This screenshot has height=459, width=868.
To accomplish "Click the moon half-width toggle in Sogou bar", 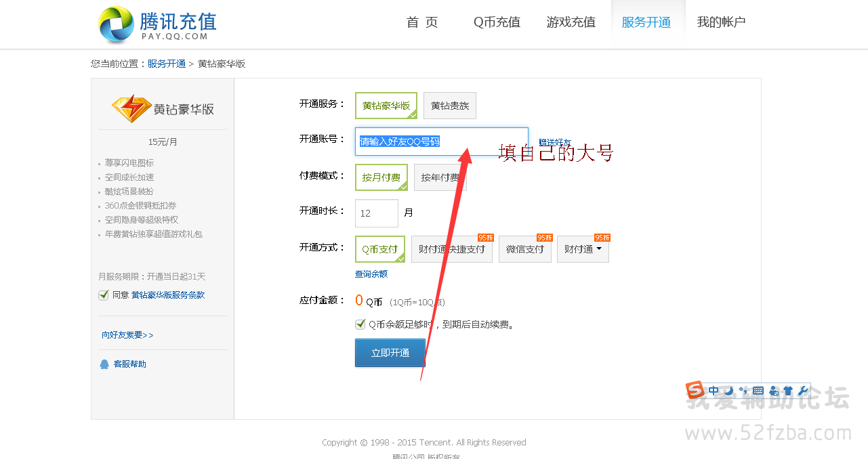I will click(728, 391).
